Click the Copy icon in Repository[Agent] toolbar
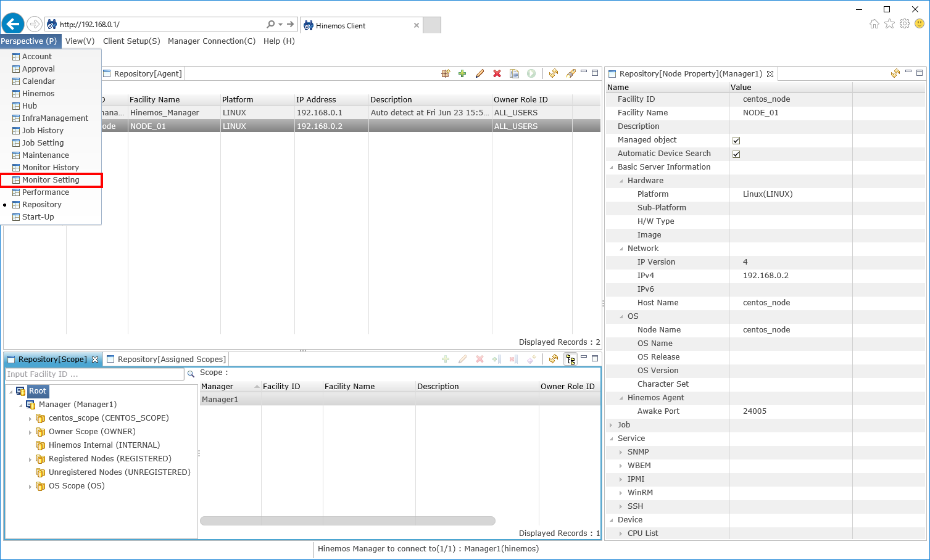 pos(514,73)
